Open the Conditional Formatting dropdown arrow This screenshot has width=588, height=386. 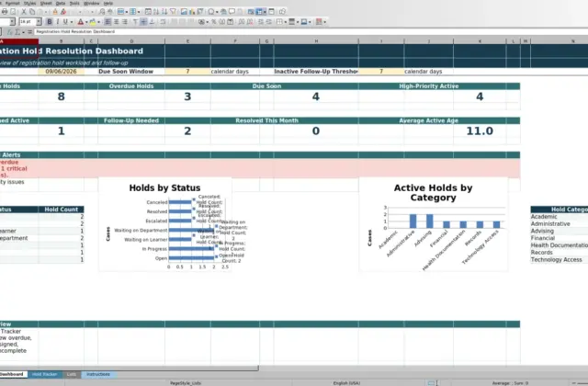(324, 22)
